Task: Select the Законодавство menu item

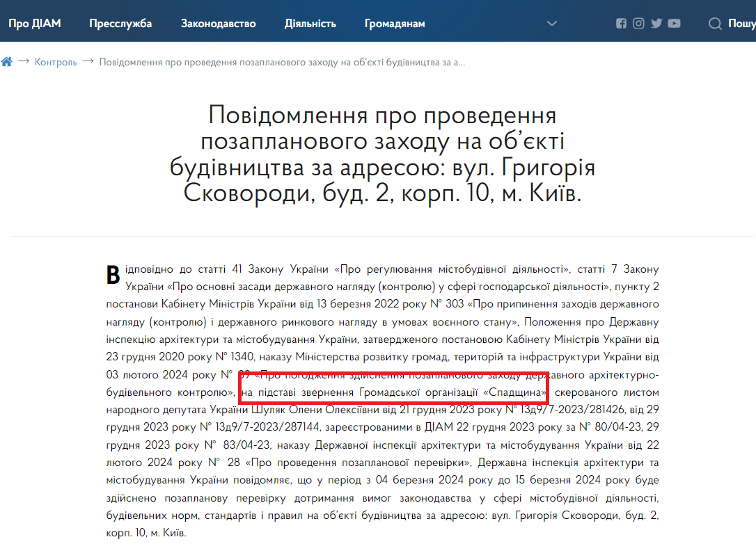Action: 218,24
